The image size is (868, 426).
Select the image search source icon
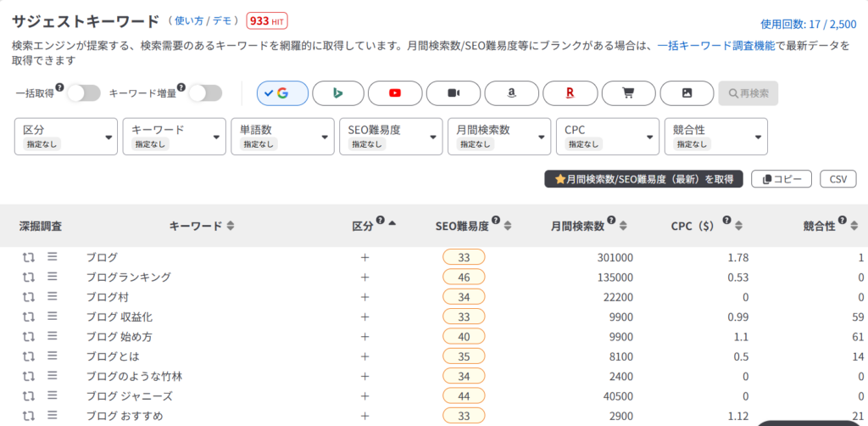tap(687, 93)
